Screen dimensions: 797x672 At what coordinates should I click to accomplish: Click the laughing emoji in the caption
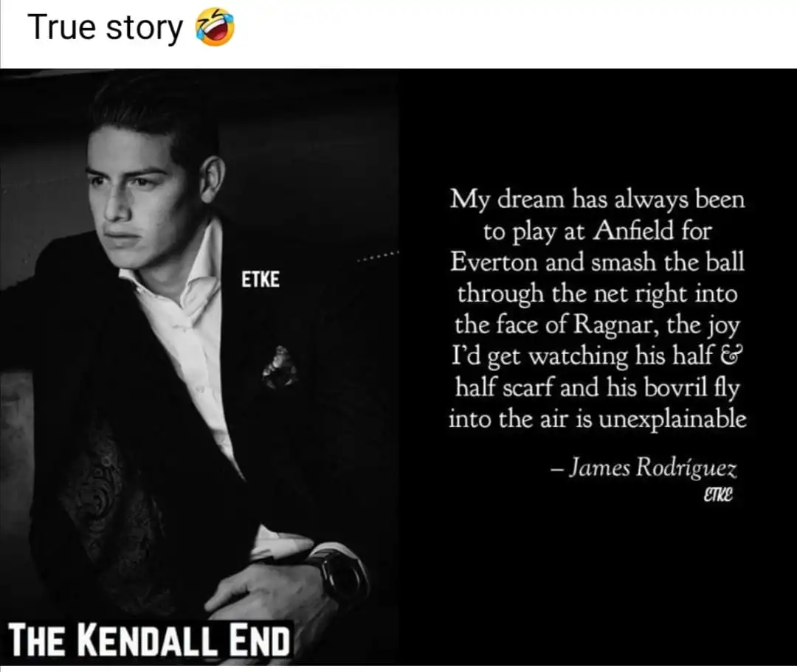(x=215, y=27)
